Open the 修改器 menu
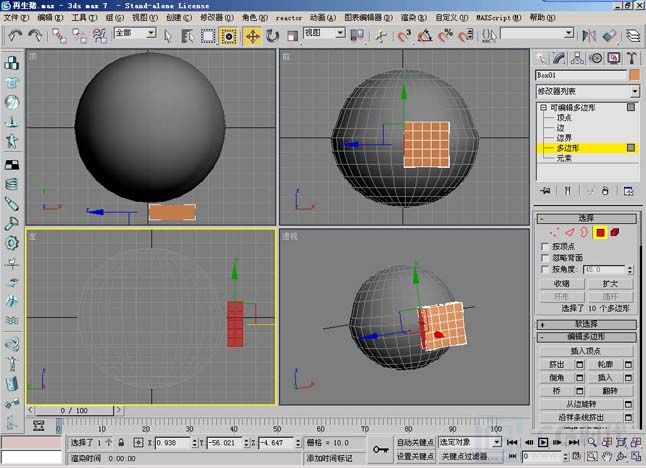 [216, 18]
